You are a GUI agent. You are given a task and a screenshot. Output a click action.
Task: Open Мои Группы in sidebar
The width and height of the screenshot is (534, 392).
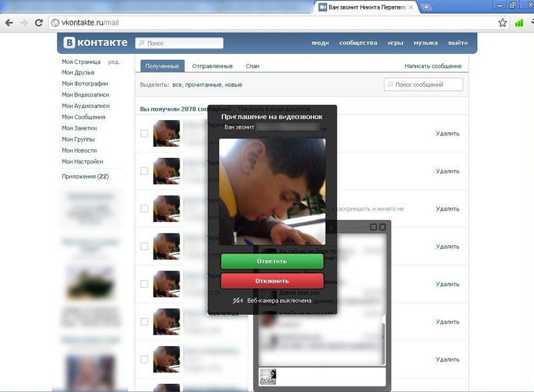(x=78, y=139)
